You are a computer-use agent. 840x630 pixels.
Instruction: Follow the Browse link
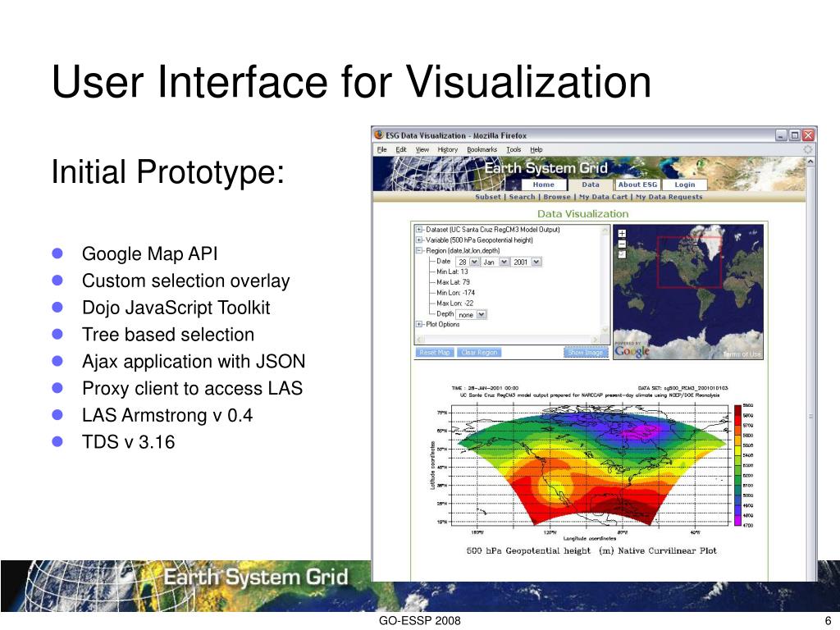557,197
